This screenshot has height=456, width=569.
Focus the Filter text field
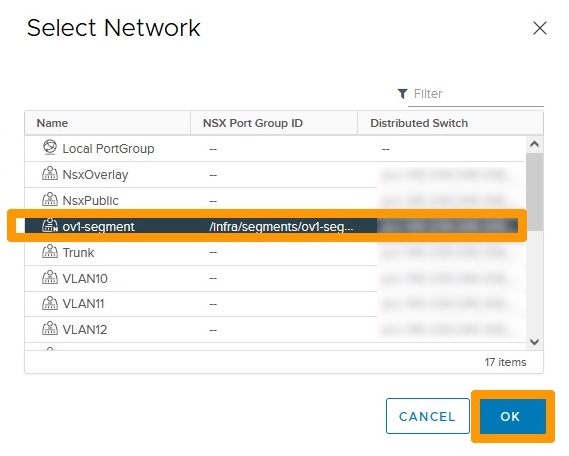pyautogui.click(x=476, y=94)
